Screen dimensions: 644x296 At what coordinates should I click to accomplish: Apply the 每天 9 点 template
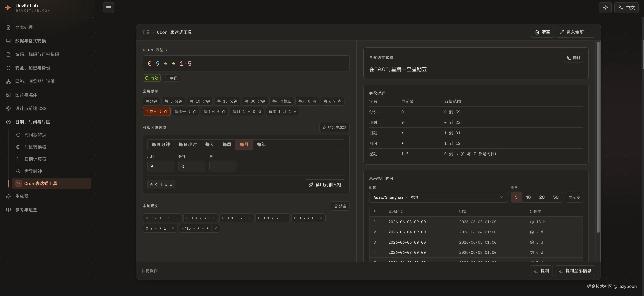tap(332, 101)
